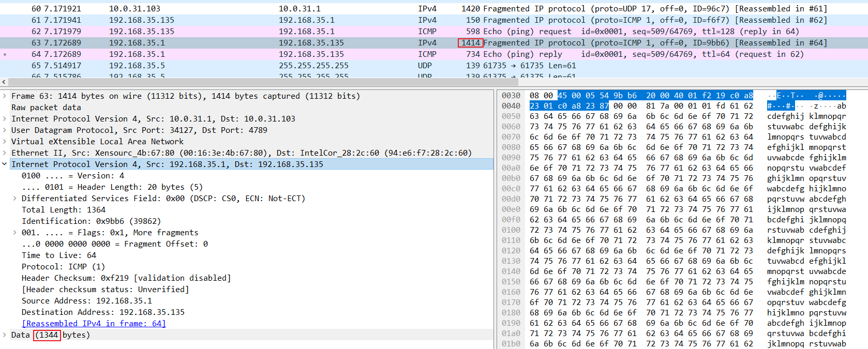Screen dimensions: 868x349
Task: Select the Total Length: 1364 field
Action: pyautogui.click(x=63, y=210)
